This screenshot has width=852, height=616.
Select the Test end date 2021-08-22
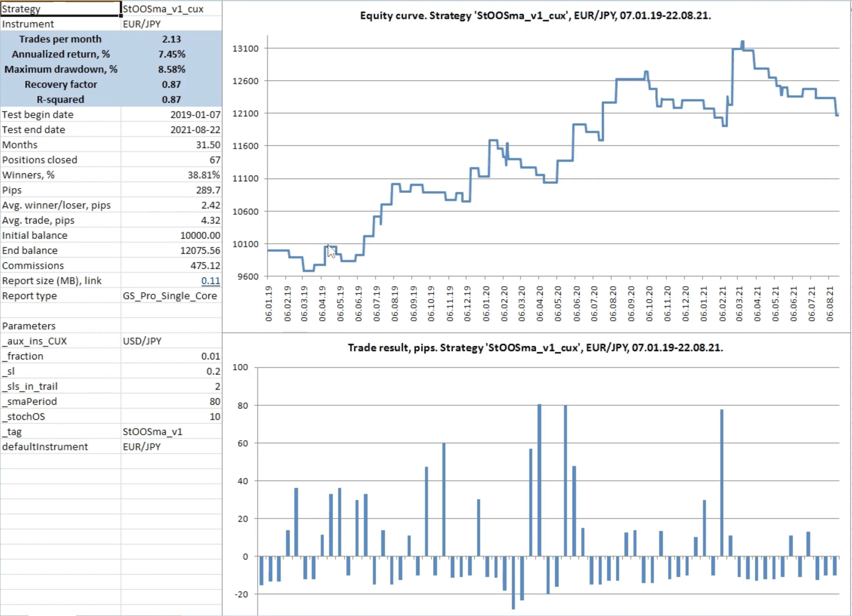pos(171,129)
